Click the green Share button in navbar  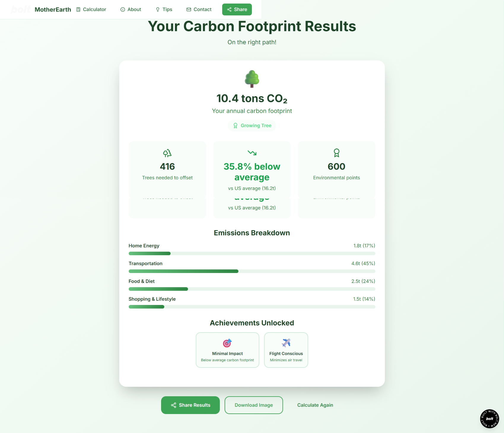click(x=237, y=9)
